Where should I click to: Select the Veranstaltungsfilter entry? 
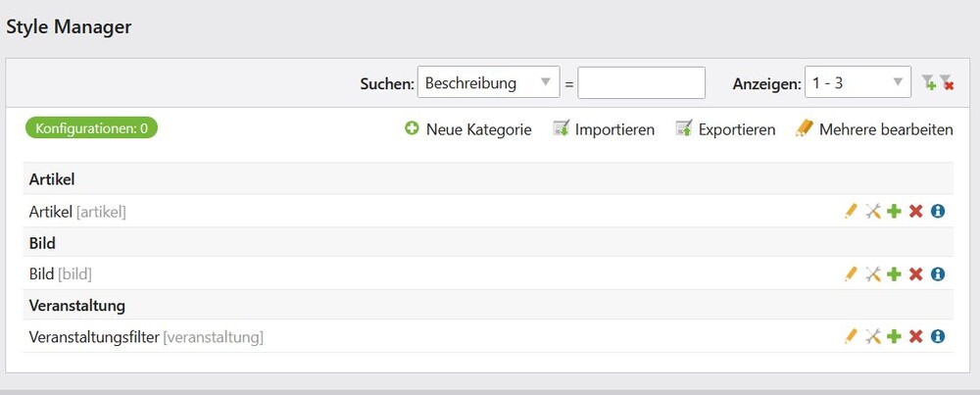(x=94, y=337)
